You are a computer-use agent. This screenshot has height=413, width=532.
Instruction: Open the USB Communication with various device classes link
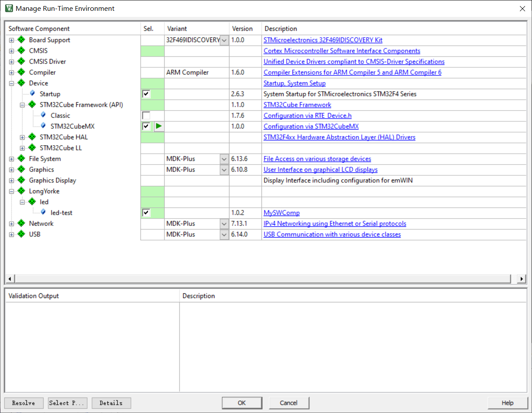pos(332,235)
